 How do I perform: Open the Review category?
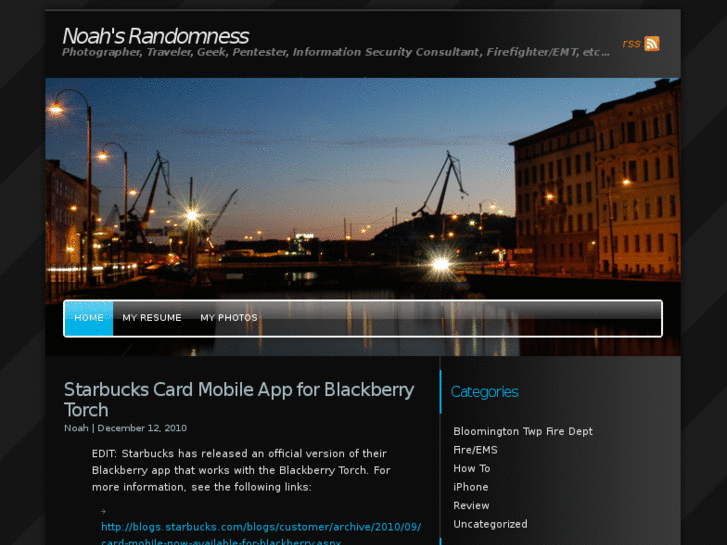click(471, 506)
